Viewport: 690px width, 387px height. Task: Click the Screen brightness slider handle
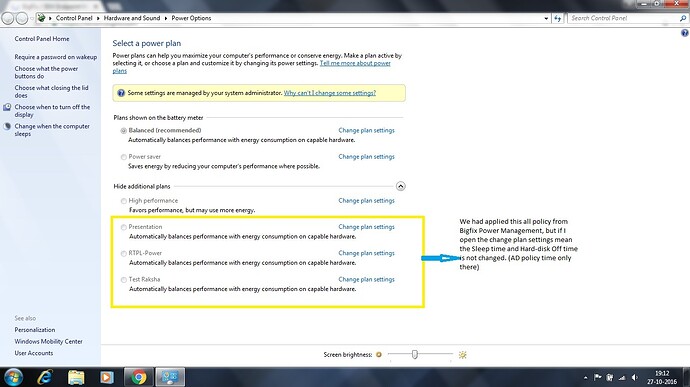[x=415, y=354]
